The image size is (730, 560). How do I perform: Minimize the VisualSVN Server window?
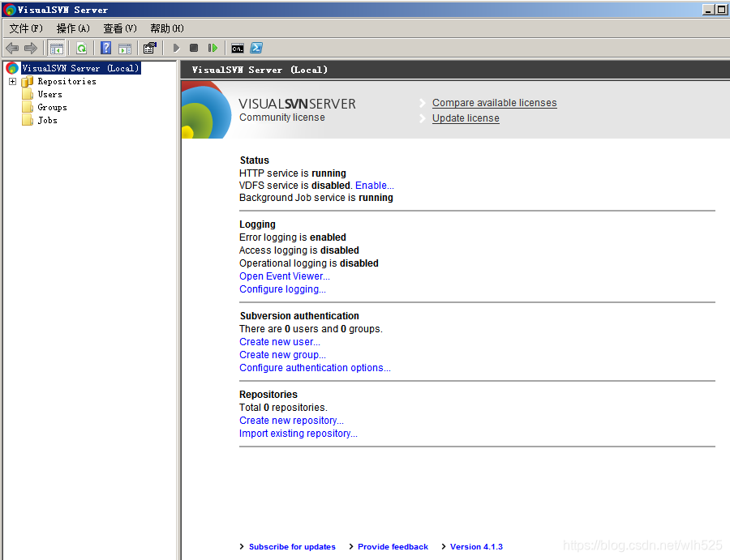click(x=709, y=9)
